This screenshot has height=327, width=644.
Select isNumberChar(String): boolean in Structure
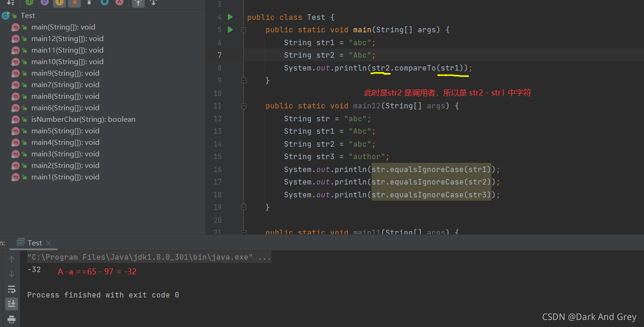[83, 119]
